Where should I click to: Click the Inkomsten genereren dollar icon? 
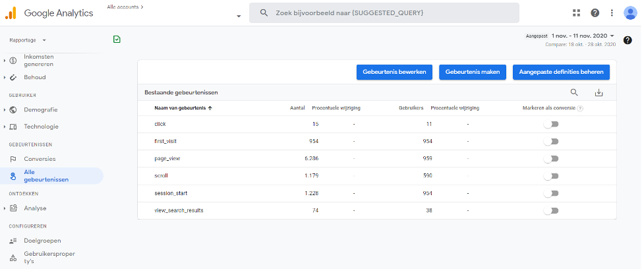13,61
